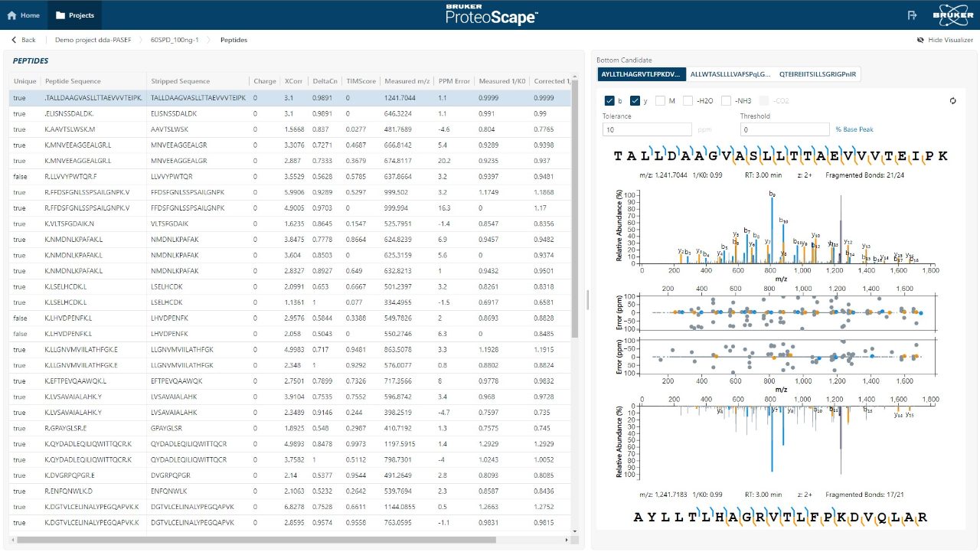Click the disabled -CO2 checkbox
This screenshot has width=980, height=552.
[763, 100]
